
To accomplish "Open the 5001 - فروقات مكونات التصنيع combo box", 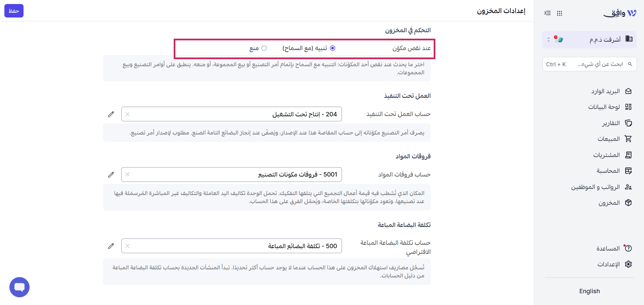I will [x=231, y=175].
